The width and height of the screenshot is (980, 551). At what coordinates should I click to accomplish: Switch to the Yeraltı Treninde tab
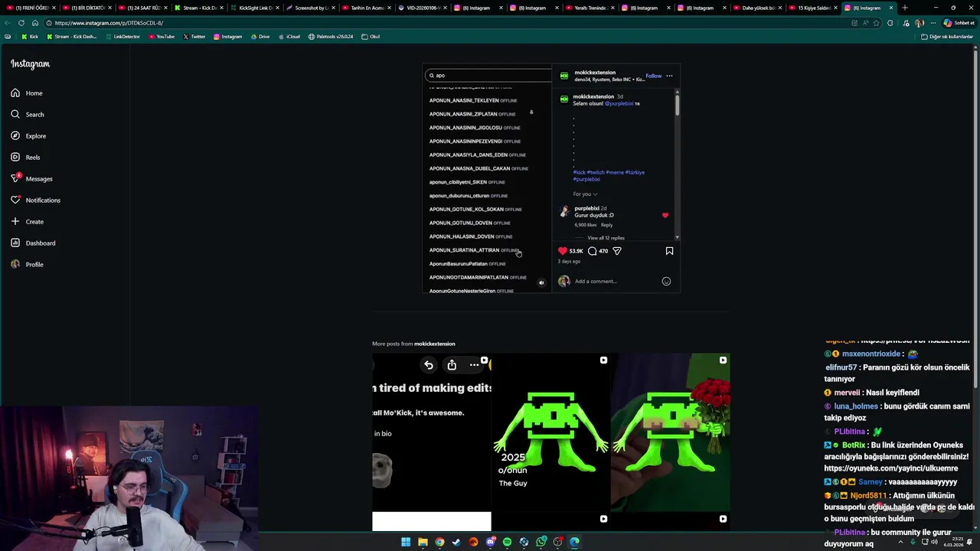pos(590,8)
